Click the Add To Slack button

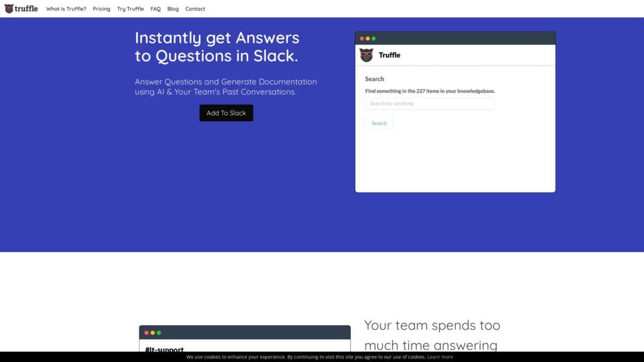226,113
